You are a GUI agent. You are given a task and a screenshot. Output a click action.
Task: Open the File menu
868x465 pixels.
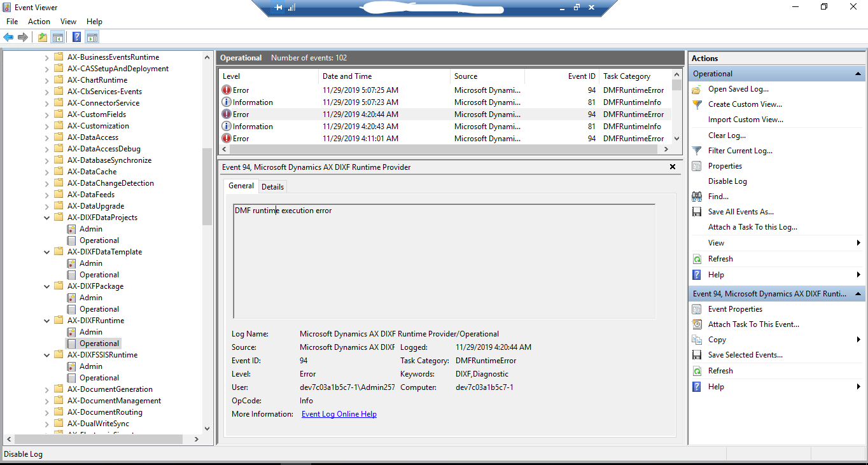pyautogui.click(x=12, y=22)
